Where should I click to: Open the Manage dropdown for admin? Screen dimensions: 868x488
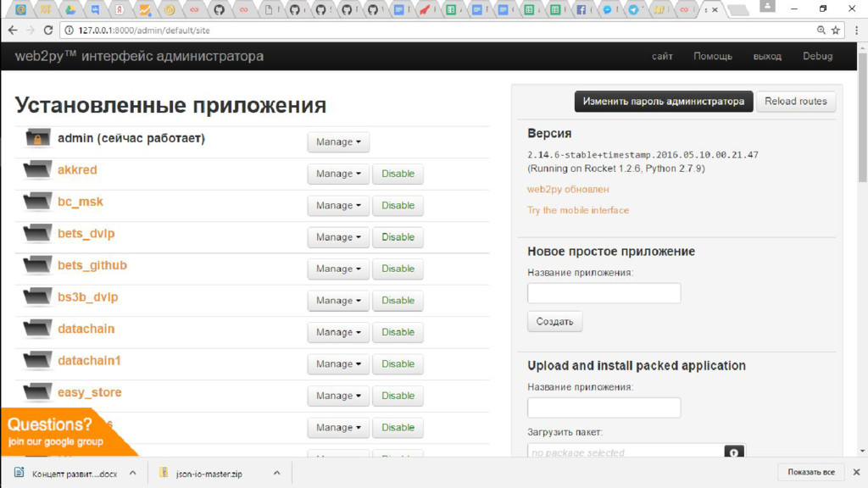(x=338, y=141)
